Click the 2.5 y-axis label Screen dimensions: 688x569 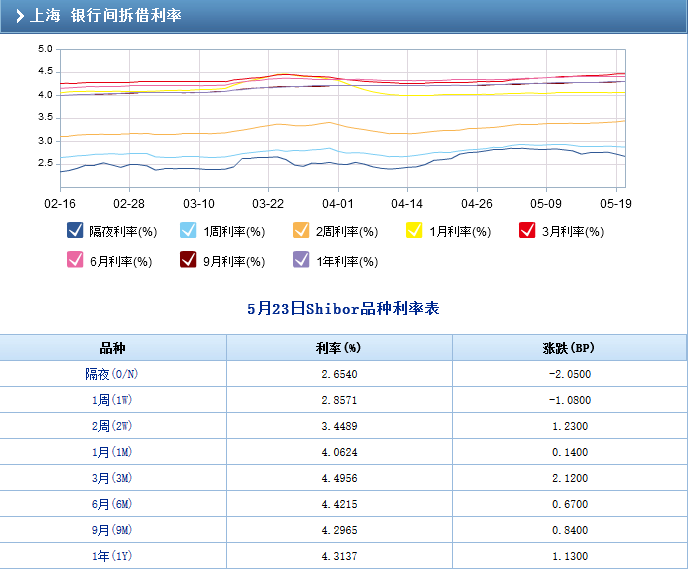click(45, 163)
